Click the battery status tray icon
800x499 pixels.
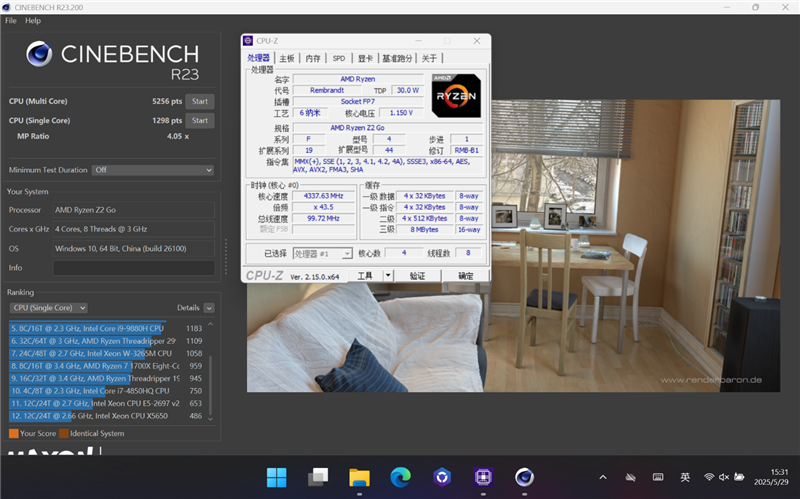739,478
